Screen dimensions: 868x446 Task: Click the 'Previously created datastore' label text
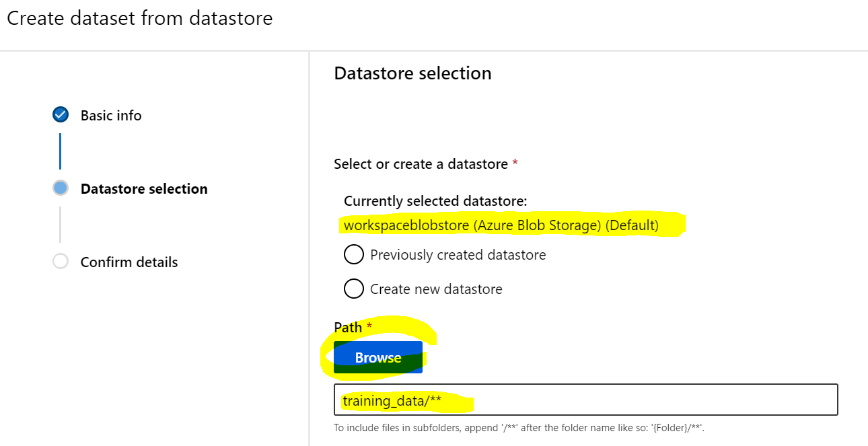[x=458, y=255]
